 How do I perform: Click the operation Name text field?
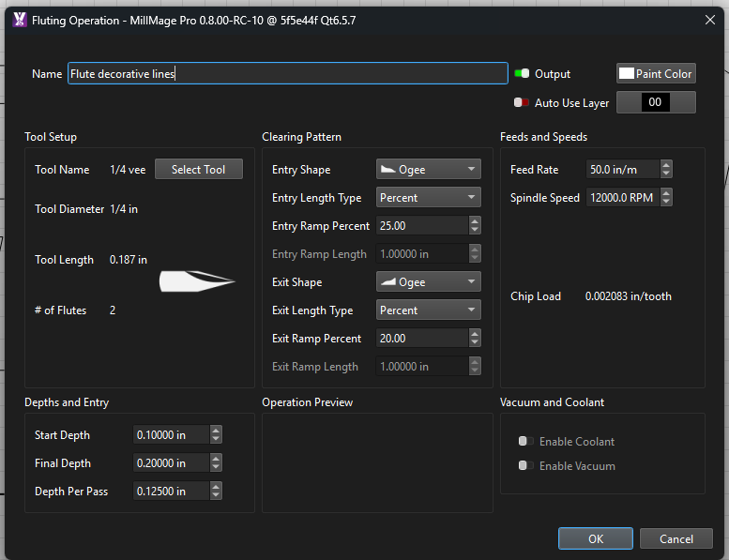point(287,74)
